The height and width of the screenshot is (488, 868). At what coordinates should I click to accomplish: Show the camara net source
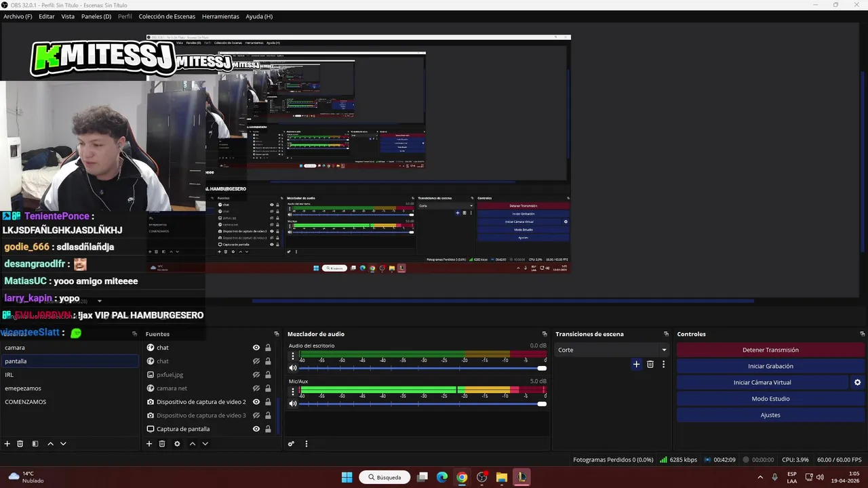pos(256,388)
